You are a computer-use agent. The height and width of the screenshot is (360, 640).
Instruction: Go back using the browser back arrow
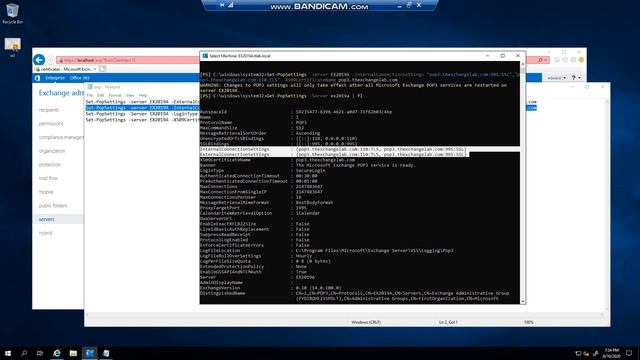point(39,60)
